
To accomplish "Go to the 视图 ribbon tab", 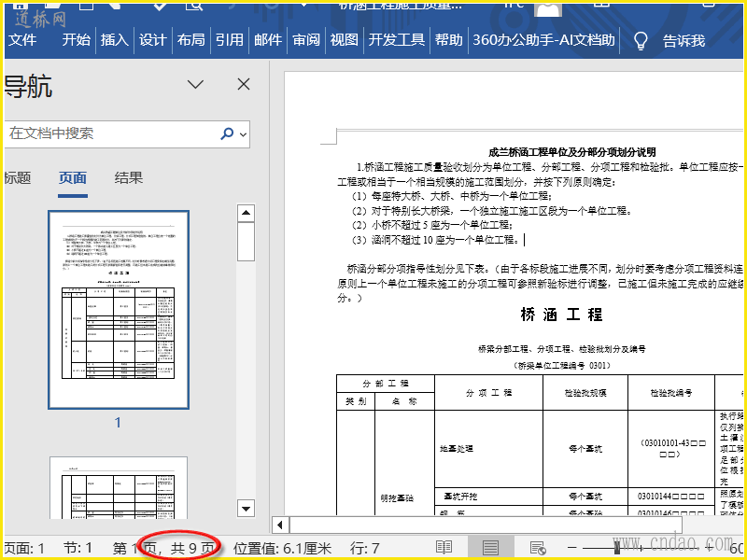I will pyautogui.click(x=345, y=40).
